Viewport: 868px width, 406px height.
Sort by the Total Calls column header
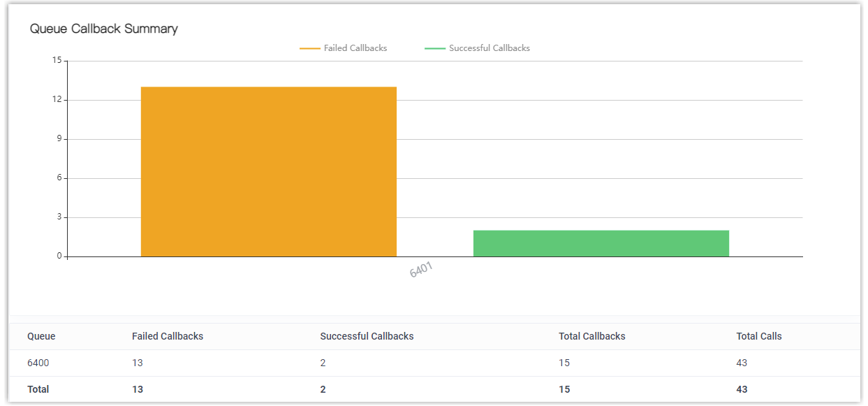(758, 336)
